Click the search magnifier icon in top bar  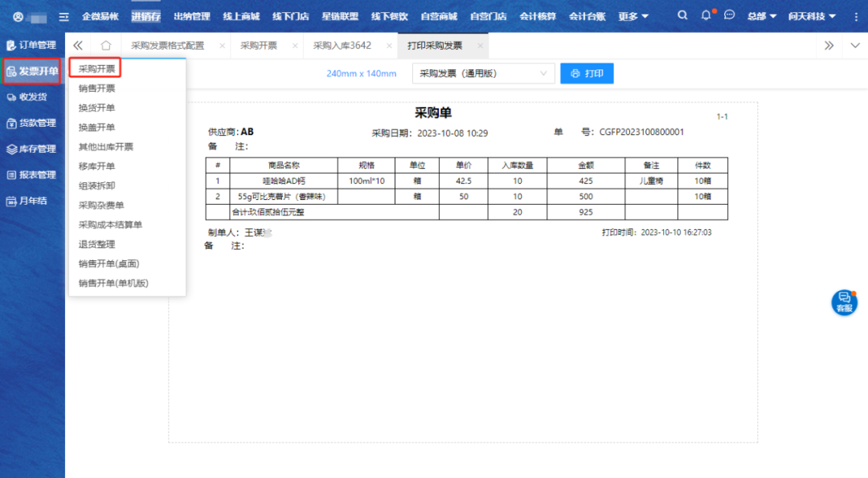click(682, 15)
